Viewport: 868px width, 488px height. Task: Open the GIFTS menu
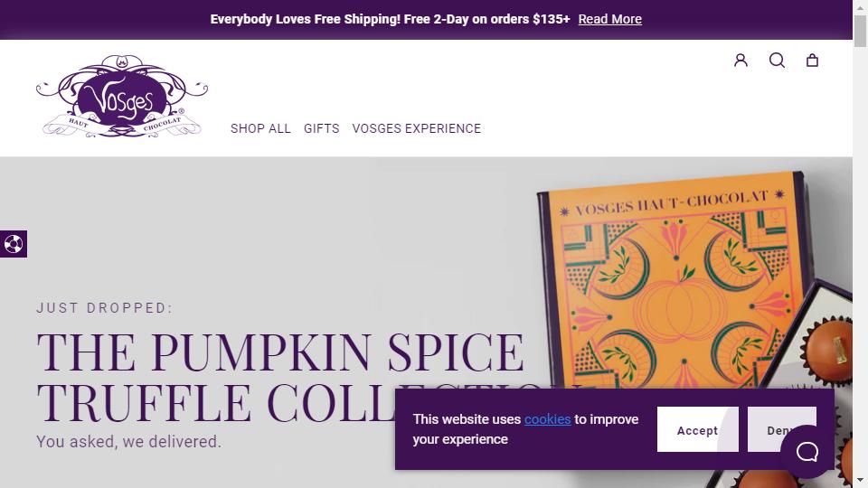[322, 128]
